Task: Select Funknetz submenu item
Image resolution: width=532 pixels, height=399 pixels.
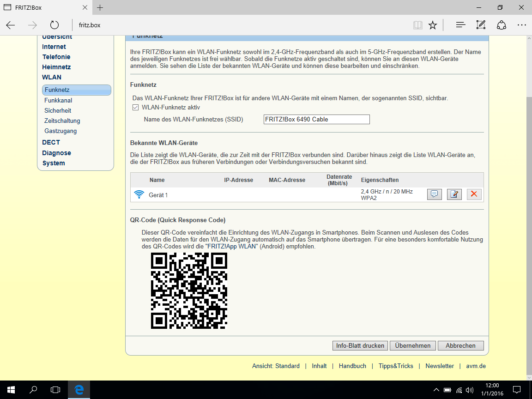Action: (x=77, y=90)
